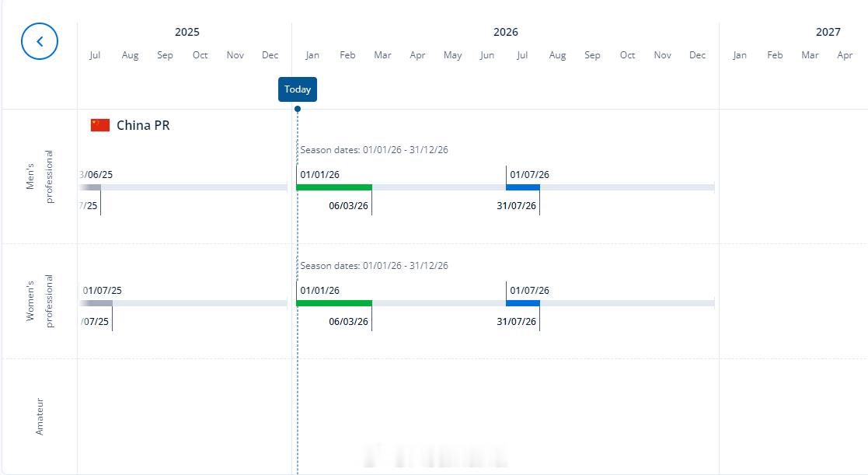The height and width of the screenshot is (475, 868).
Task: Click Oct month label under 2025
Action: click(x=200, y=54)
